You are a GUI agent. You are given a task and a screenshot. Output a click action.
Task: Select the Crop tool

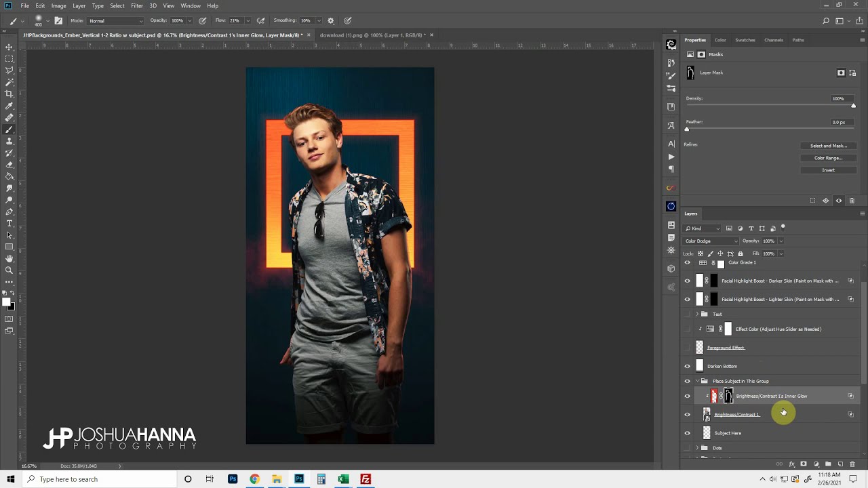tap(9, 94)
